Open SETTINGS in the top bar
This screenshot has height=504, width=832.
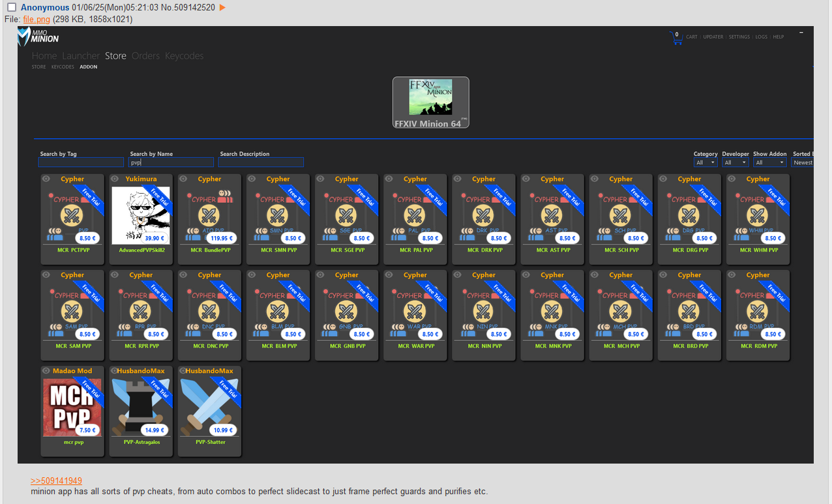pos(739,37)
